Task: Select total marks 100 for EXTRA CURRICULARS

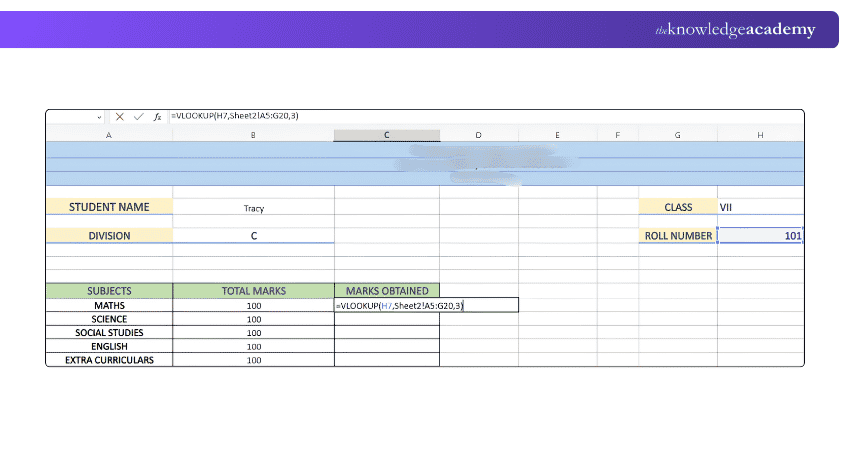Action: tap(253, 359)
